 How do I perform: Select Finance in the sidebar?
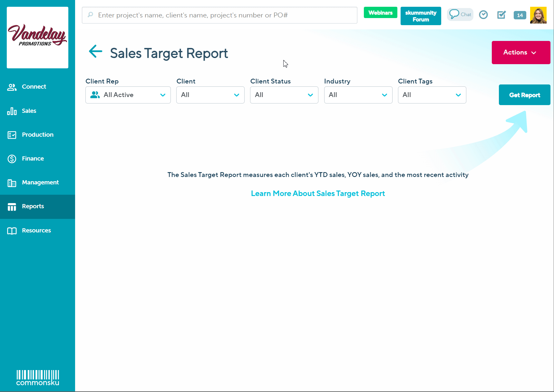point(33,159)
